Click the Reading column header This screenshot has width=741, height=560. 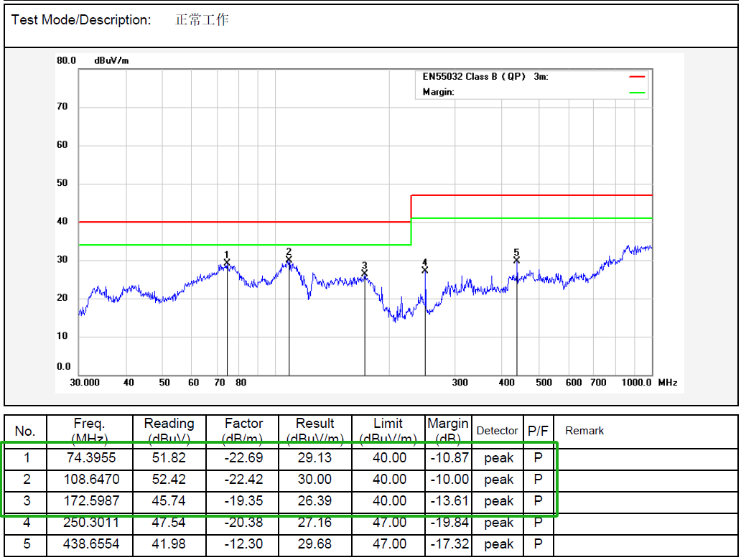[169, 431]
